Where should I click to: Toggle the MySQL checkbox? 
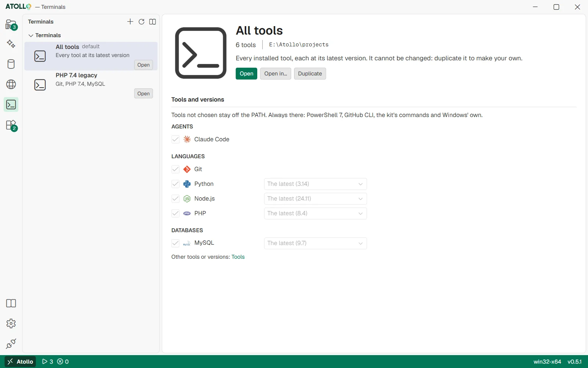(175, 243)
